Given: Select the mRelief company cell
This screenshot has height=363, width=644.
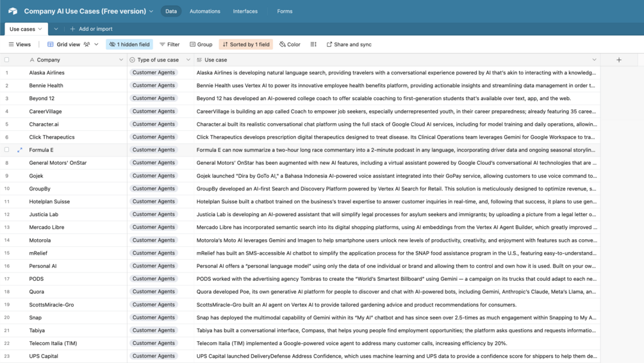Looking at the screenshot, I should [x=76, y=253].
